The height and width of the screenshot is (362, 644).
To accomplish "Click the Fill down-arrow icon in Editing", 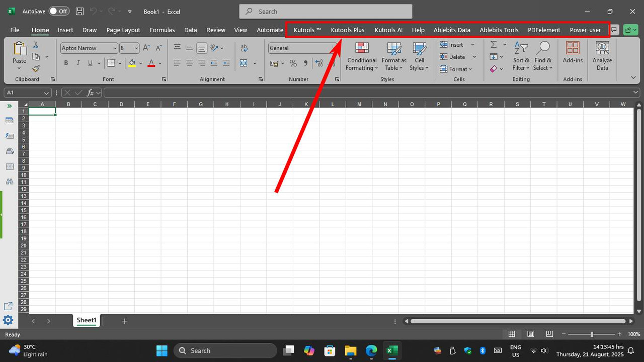I will pyautogui.click(x=494, y=57).
